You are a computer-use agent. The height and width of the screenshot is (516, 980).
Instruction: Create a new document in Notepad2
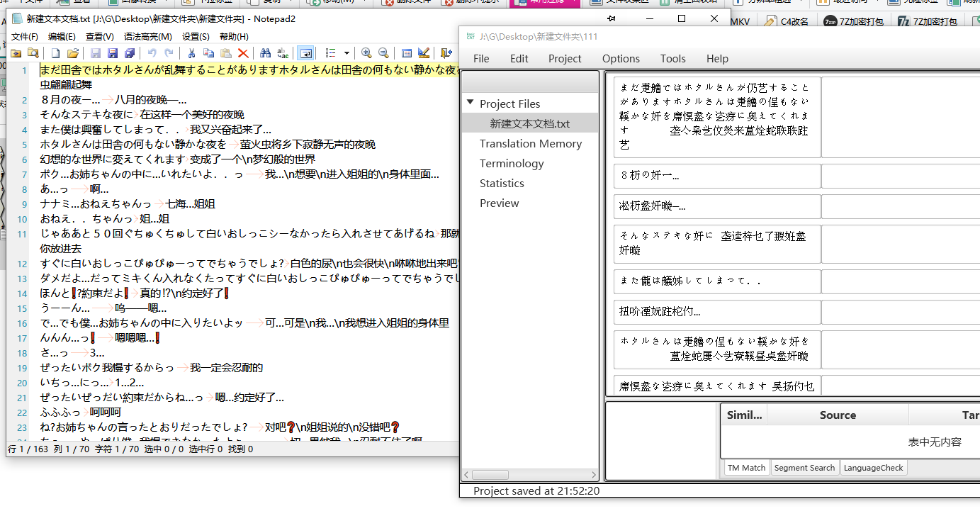point(57,52)
